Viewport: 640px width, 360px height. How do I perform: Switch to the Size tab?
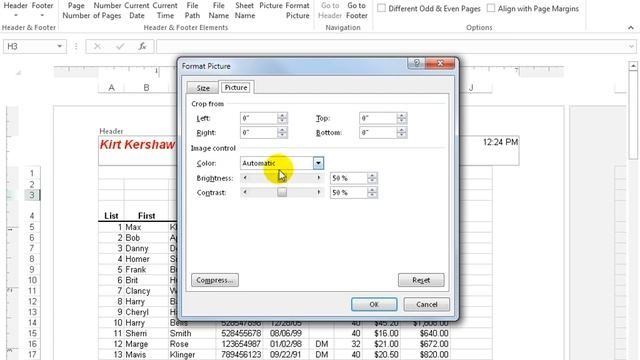203,88
